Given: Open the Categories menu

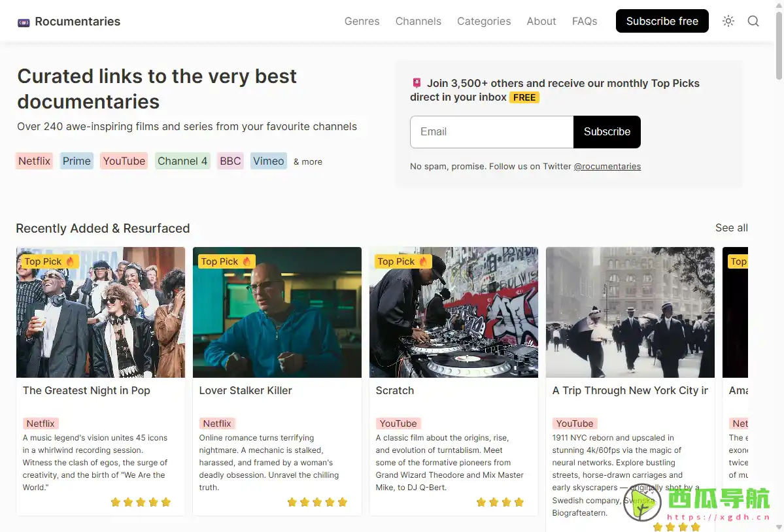Looking at the screenshot, I should click(x=484, y=21).
